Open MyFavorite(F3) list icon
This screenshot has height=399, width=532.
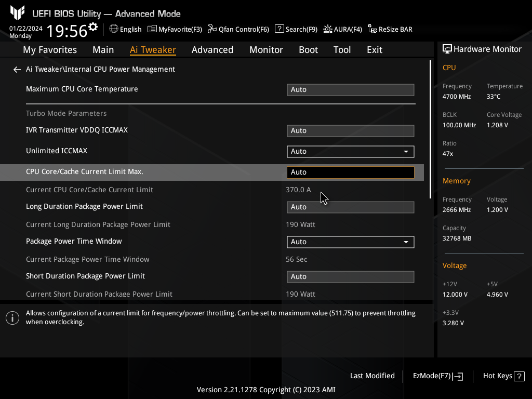click(152, 29)
